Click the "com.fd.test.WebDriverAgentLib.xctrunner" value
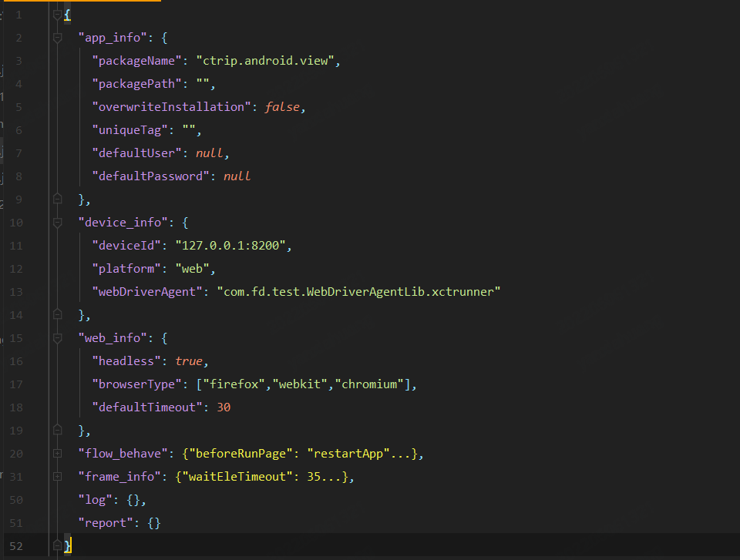740x560 pixels. [358, 292]
